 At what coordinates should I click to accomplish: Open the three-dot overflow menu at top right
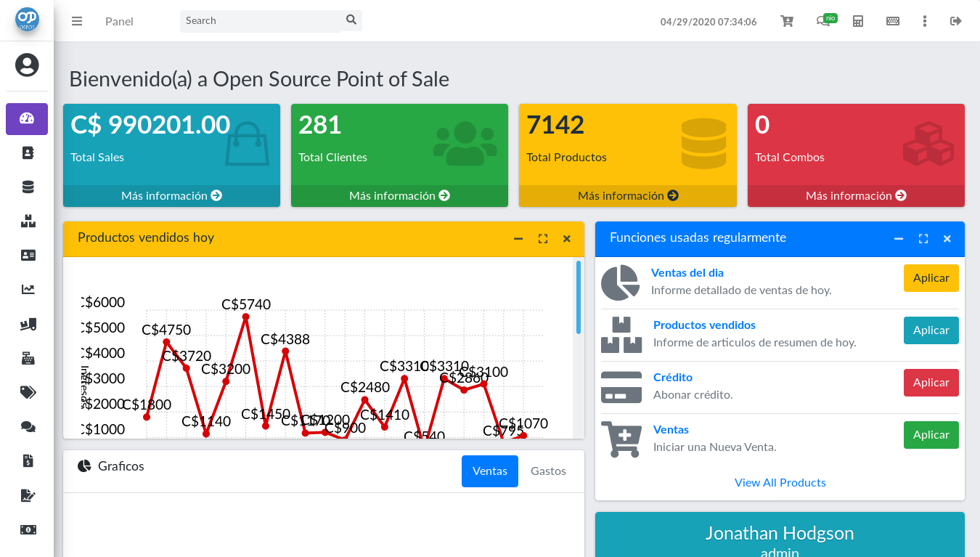click(924, 21)
